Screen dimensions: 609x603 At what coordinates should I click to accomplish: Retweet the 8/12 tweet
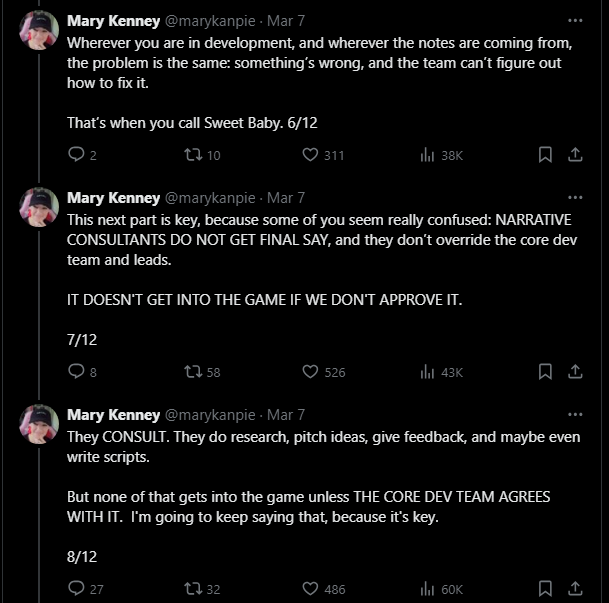point(194,589)
